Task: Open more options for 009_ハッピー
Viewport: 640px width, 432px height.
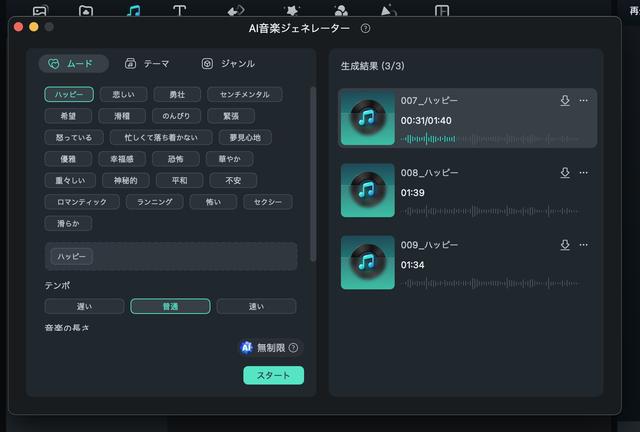Action: (584, 245)
